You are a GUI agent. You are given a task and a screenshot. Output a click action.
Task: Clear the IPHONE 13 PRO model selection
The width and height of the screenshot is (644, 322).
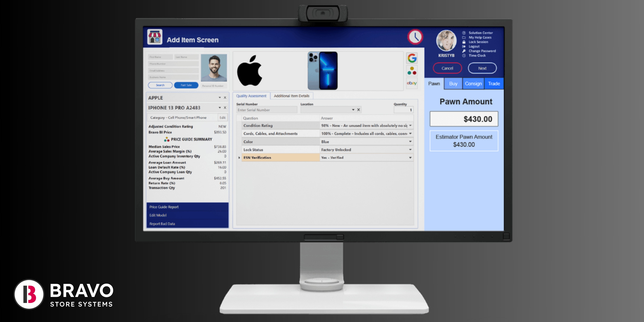[x=225, y=108]
